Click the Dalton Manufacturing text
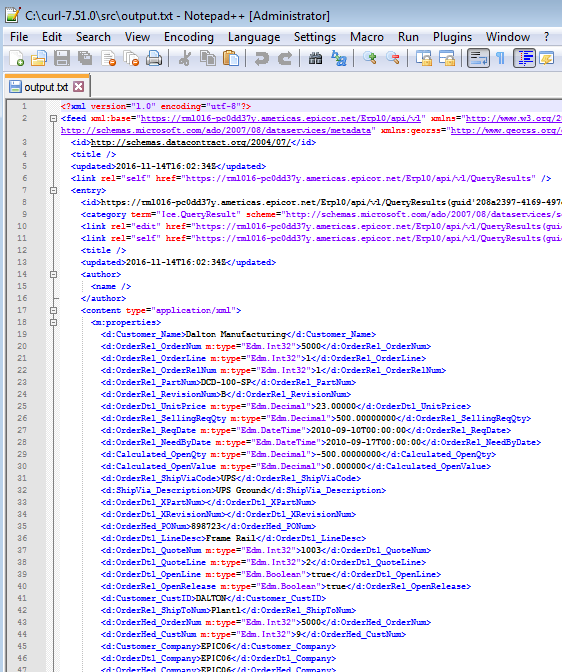 click(x=236, y=334)
